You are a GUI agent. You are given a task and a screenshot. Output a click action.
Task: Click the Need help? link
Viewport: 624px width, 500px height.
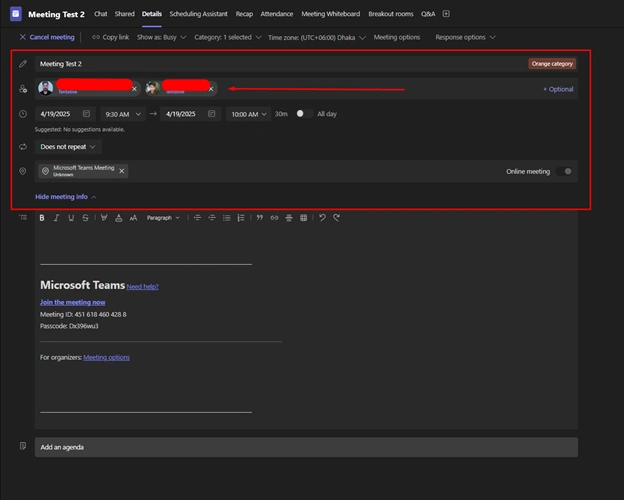pyautogui.click(x=142, y=287)
